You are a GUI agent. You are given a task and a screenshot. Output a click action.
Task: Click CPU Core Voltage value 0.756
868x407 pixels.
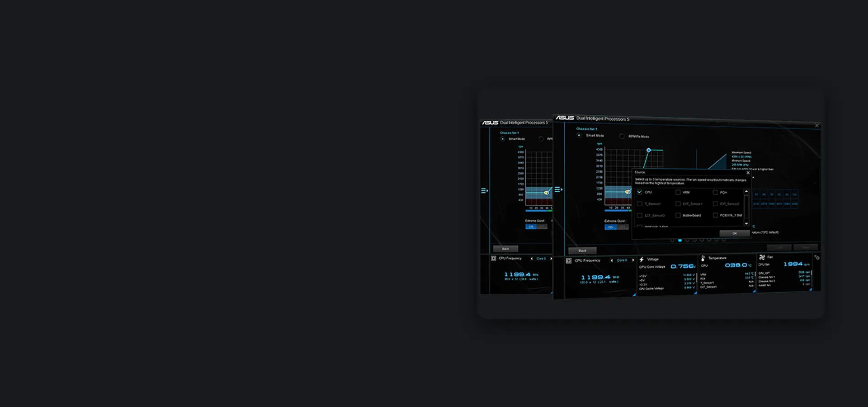[x=683, y=266]
